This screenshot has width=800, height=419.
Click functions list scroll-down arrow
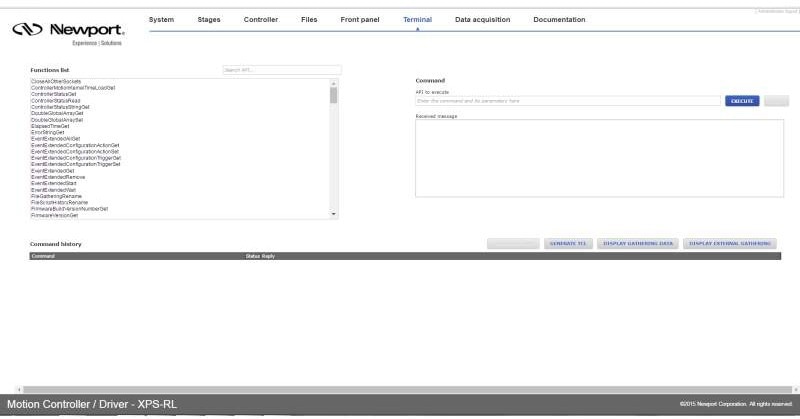point(334,214)
